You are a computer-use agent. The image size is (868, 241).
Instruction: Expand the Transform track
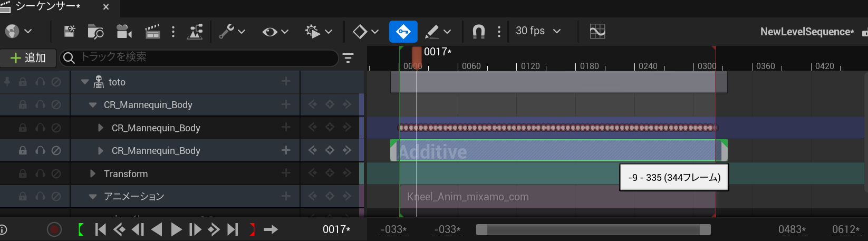tap(93, 173)
